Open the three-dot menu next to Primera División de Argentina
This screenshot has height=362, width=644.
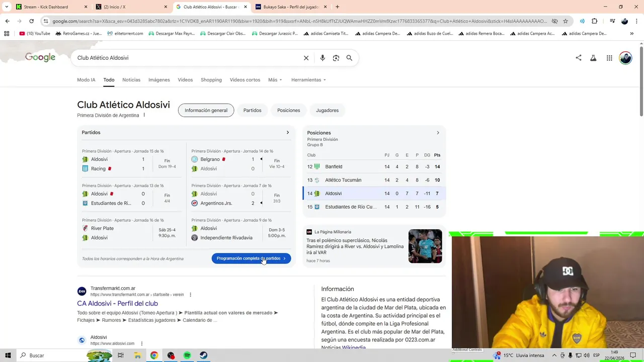[144, 115]
